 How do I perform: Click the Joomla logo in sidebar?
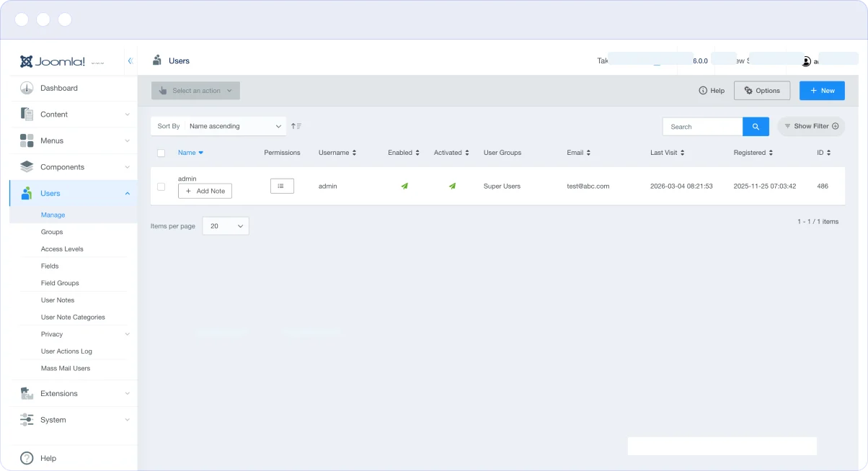click(53, 61)
